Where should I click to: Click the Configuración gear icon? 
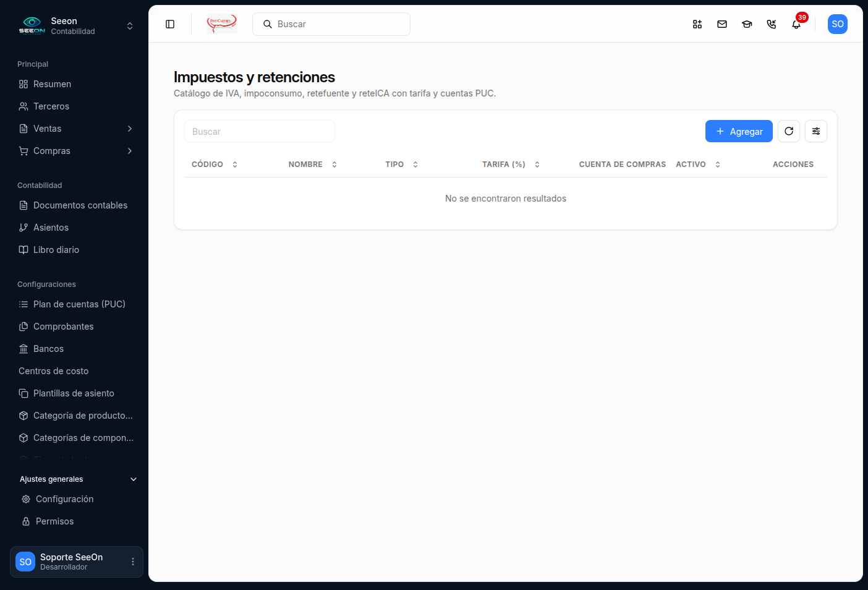(26, 499)
